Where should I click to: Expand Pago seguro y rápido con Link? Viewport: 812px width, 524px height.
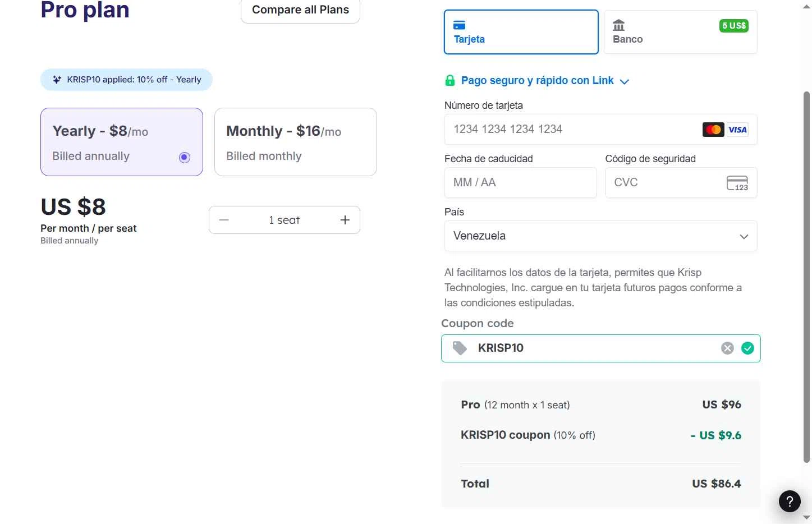pyautogui.click(x=538, y=81)
